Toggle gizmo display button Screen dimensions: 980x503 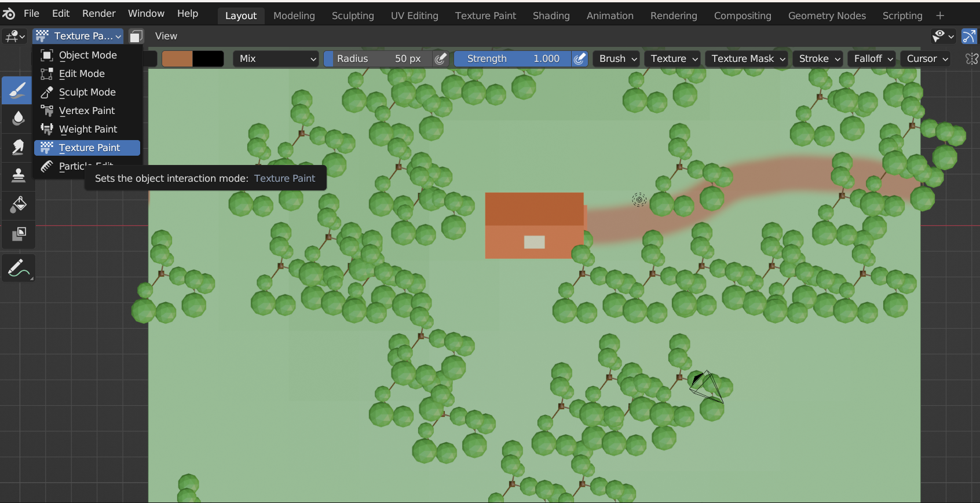(969, 36)
